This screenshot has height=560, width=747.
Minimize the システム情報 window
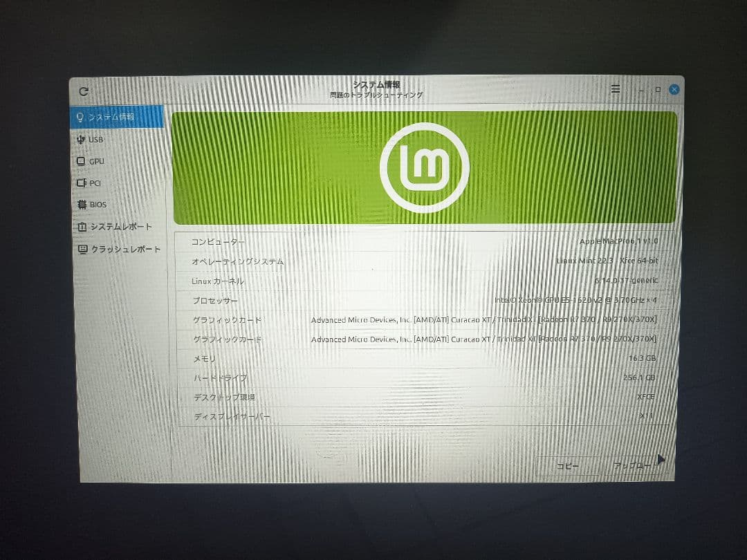641,89
